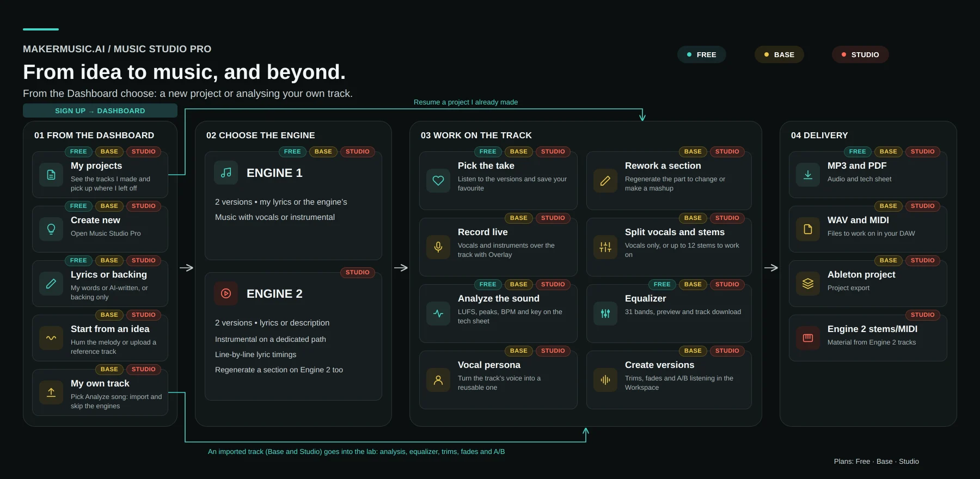Click the 'Resume a project I already made' label
Viewport: 980px width, 479px height.
click(x=465, y=102)
